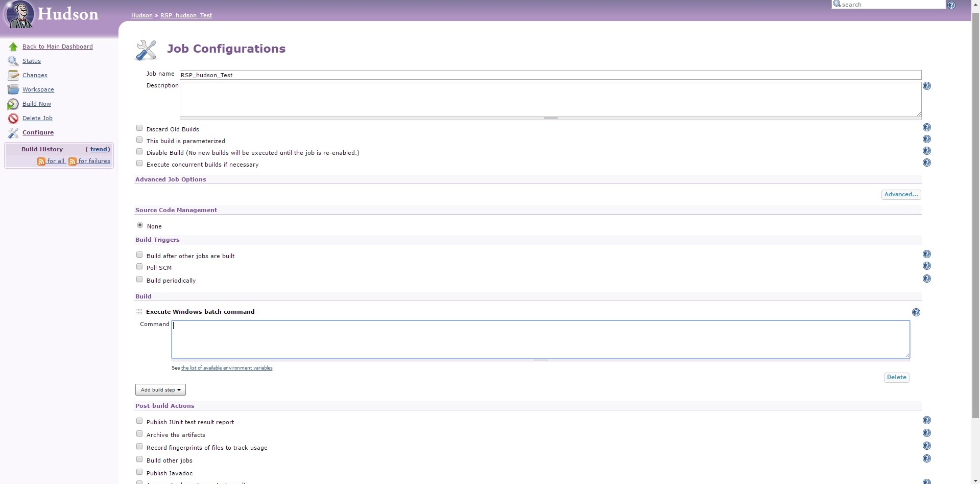
Task: Click Hudson breadcrumb link
Action: point(142,15)
